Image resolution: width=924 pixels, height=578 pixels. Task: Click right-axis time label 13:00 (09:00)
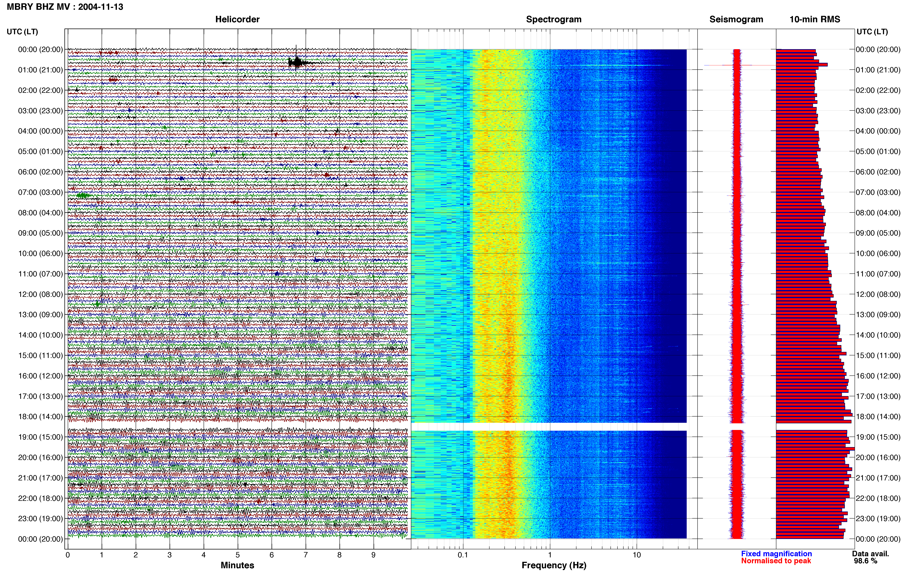878,314
